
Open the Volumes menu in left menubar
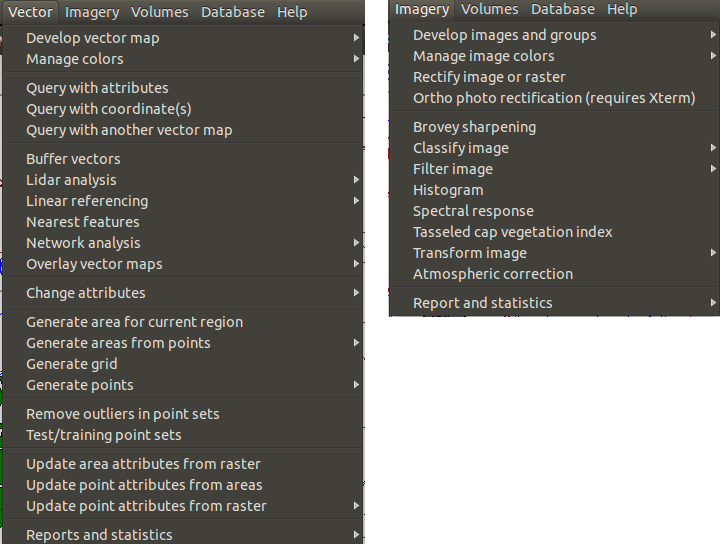tap(159, 12)
